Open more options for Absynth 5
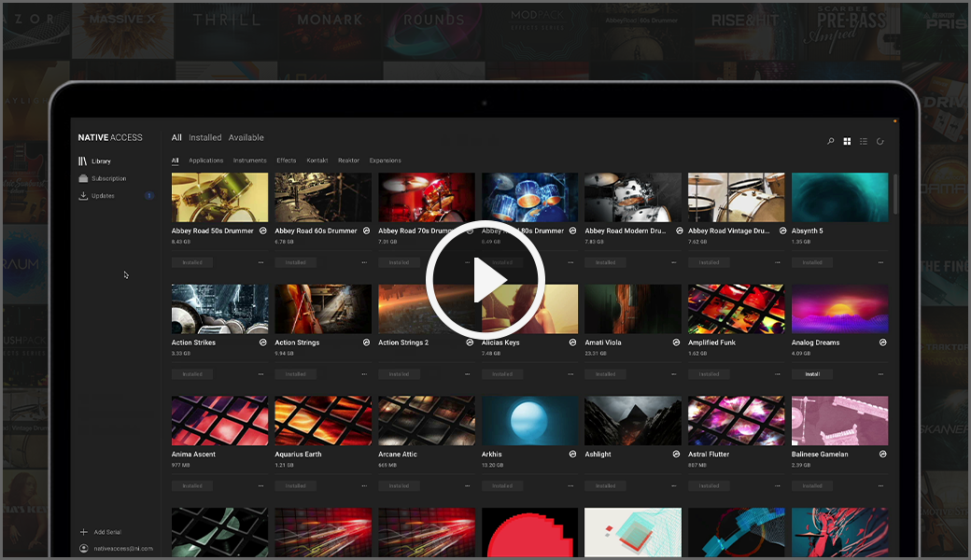 pos(880,262)
